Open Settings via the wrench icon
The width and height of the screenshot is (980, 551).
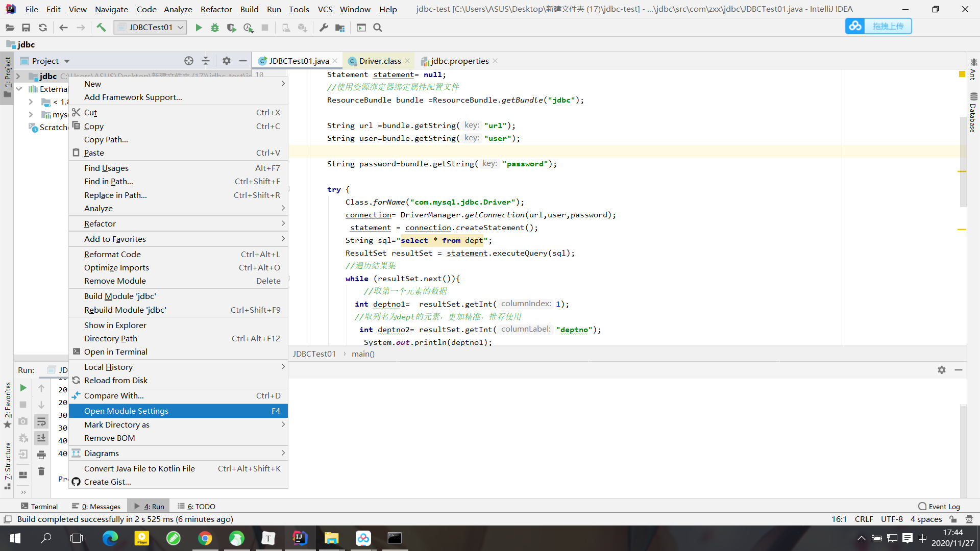(x=324, y=28)
